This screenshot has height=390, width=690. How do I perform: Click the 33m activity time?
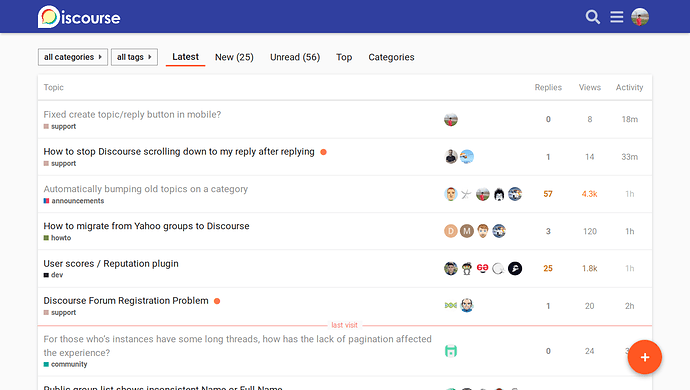630,157
